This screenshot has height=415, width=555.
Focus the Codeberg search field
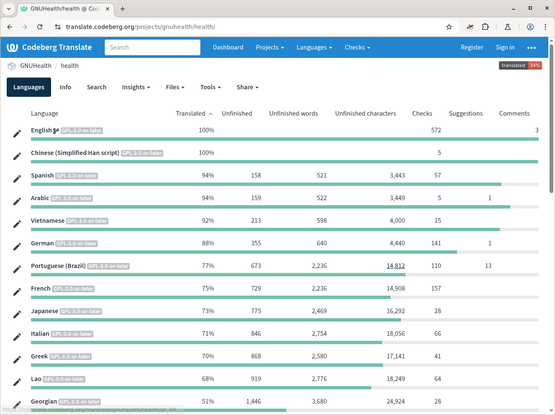[153, 47]
